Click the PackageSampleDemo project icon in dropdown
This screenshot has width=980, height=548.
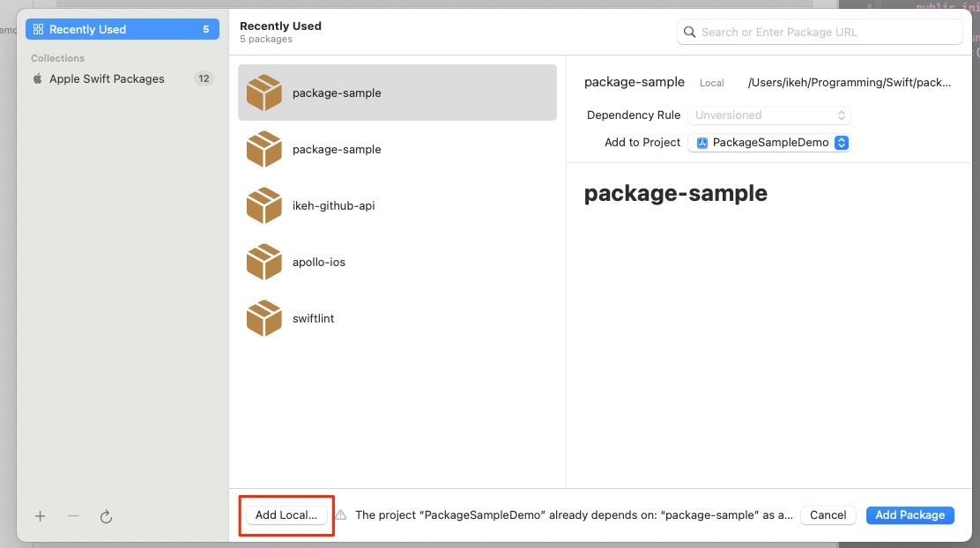tap(702, 143)
